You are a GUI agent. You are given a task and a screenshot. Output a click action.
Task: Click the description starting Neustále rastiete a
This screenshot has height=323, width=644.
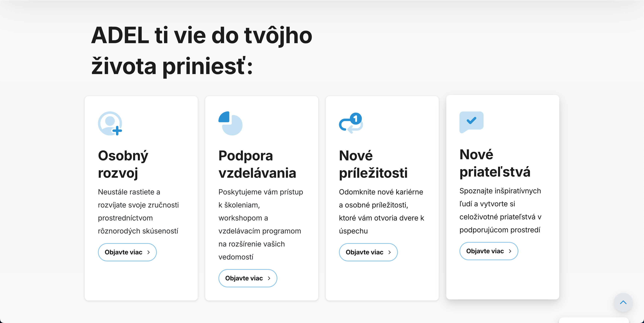(139, 211)
